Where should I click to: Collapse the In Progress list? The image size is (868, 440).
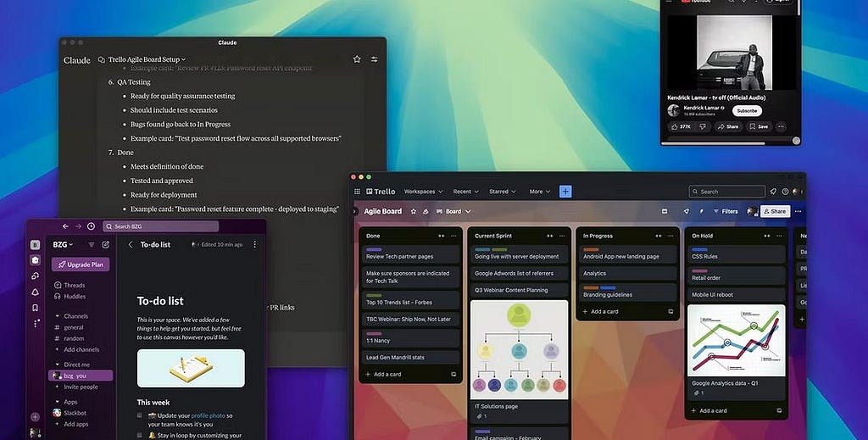[x=658, y=236]
